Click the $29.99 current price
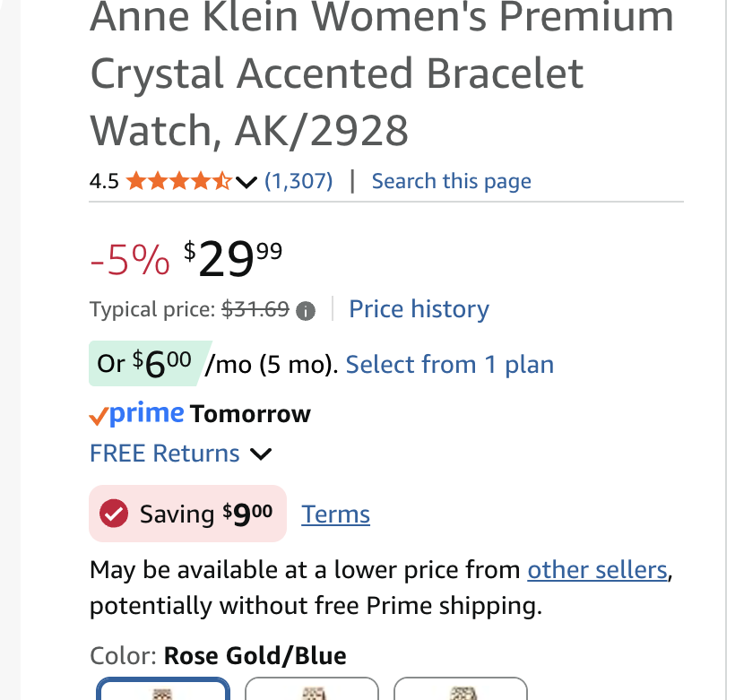 click(x=233, y=260)
